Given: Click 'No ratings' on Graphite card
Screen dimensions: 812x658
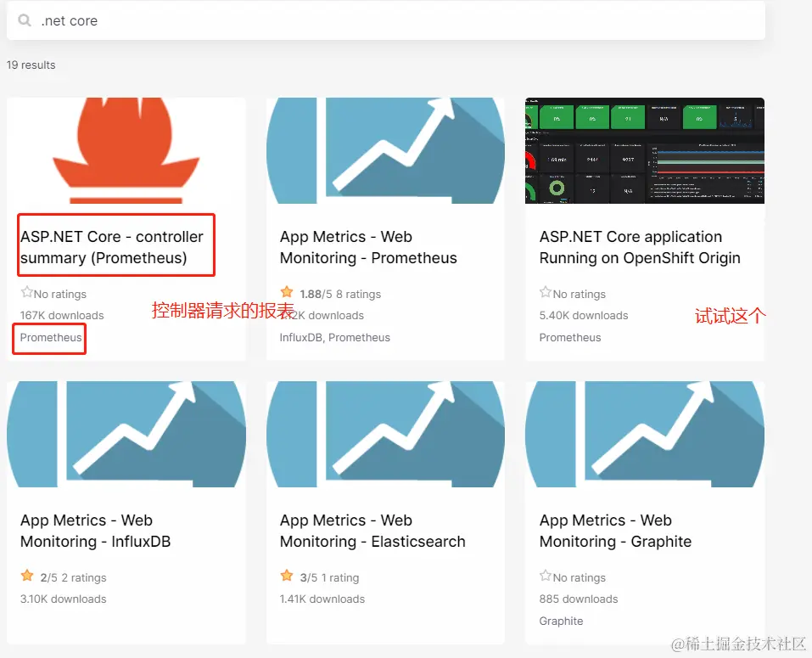Looking at the screenshot, I should [x=579, y=577].
